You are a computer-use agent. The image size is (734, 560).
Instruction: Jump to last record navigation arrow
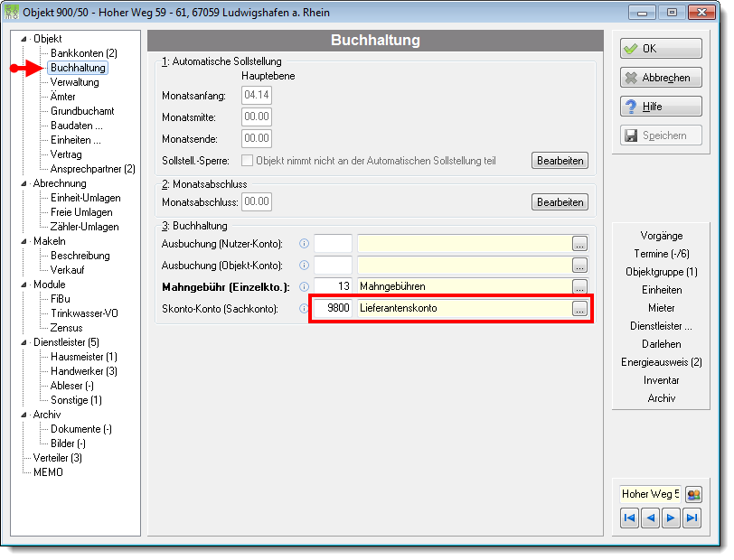pos(692,518)
